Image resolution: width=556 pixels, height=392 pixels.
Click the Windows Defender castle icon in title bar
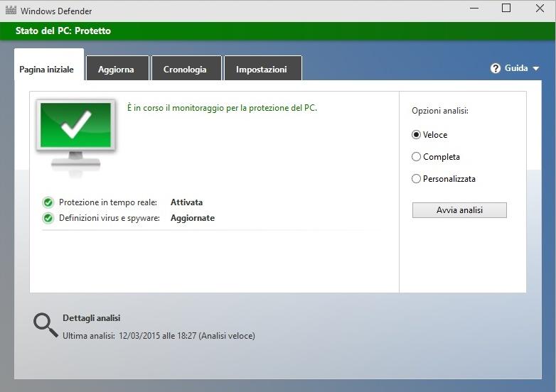pos(11,10)
